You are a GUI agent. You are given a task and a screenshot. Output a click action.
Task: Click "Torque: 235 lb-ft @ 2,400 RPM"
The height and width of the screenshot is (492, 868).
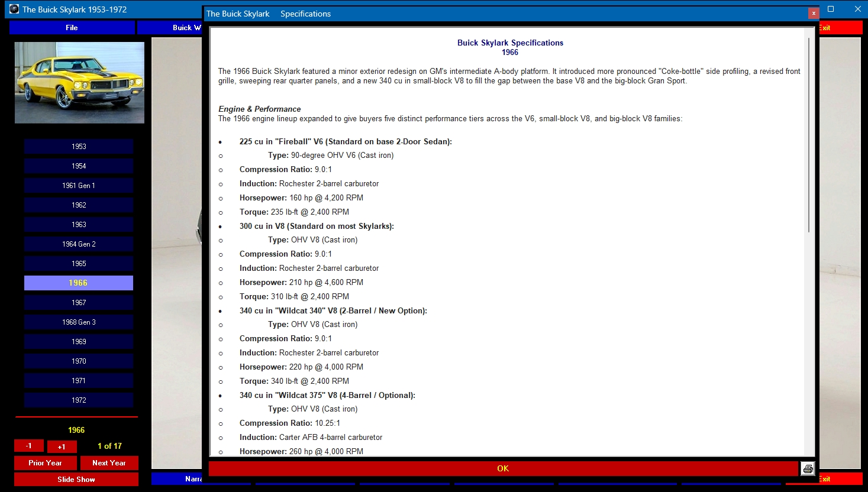click(294, 212)
